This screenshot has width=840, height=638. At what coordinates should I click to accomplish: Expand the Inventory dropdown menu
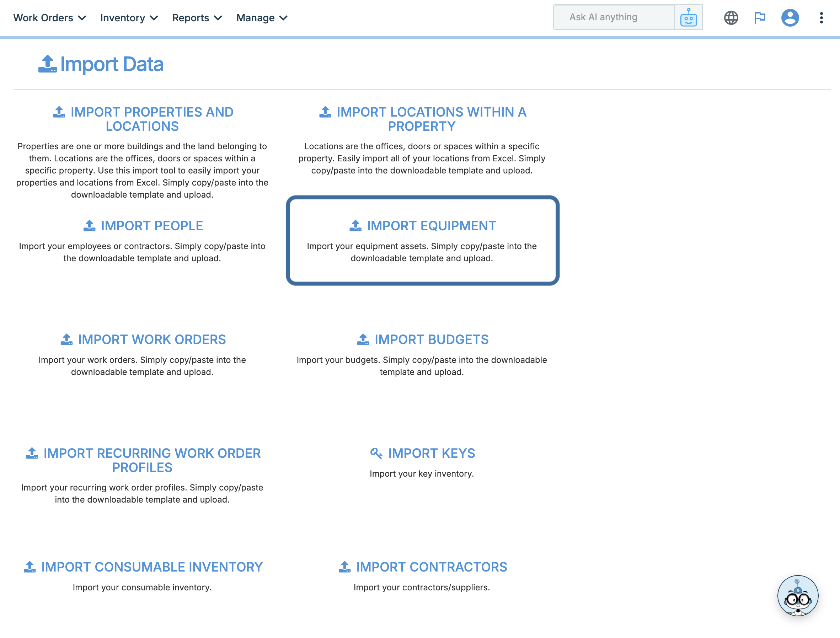129,18
